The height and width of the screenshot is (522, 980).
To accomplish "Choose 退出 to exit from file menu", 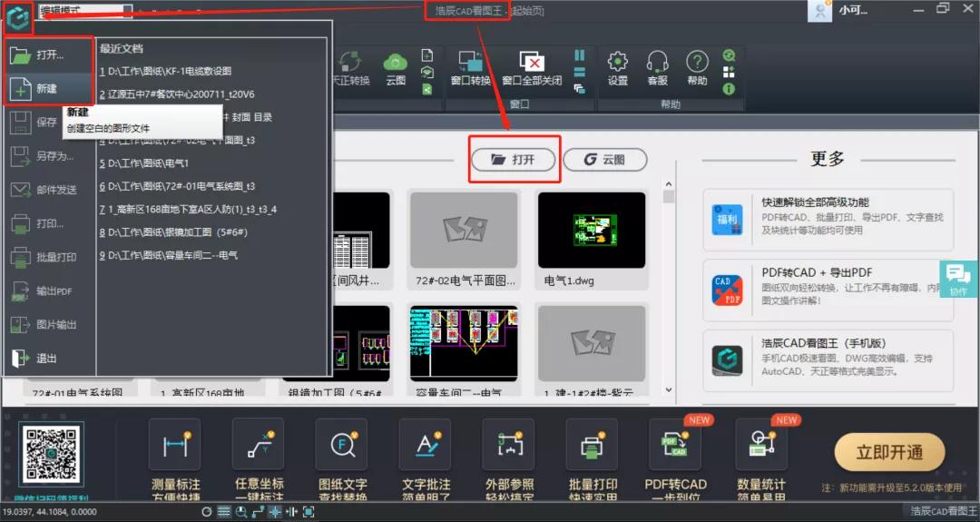I will click(x=49, y=359).
